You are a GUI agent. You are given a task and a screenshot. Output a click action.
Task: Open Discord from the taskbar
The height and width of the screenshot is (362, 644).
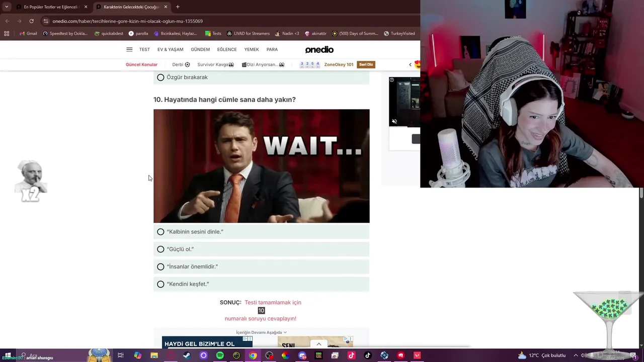pyautogui.click(x=302, y=355)
